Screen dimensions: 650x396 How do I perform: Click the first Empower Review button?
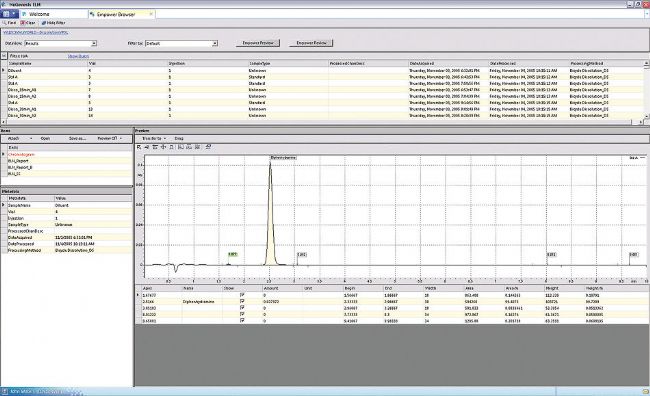258,43
